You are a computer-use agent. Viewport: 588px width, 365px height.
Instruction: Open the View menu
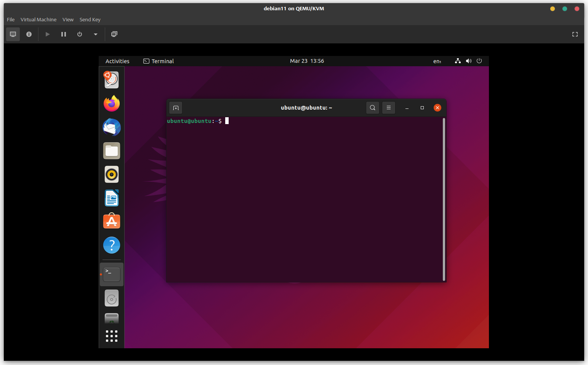click(68, 19)
